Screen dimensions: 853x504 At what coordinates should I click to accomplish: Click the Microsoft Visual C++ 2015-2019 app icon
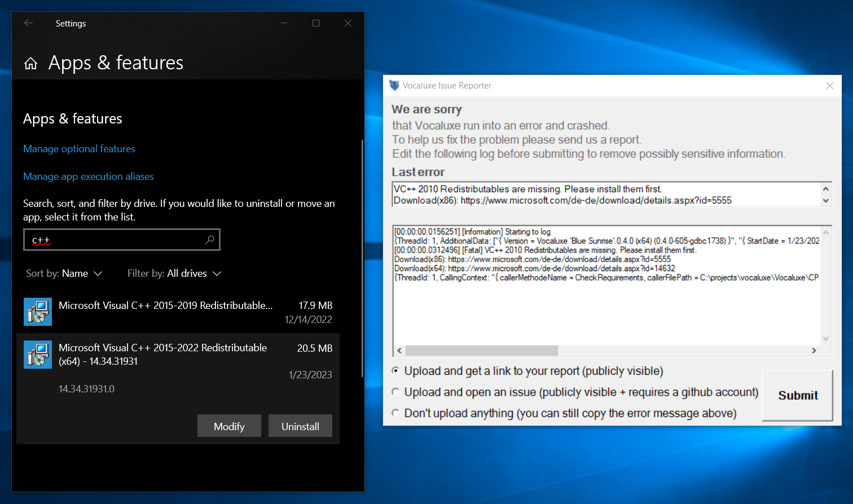coord(37,311)
